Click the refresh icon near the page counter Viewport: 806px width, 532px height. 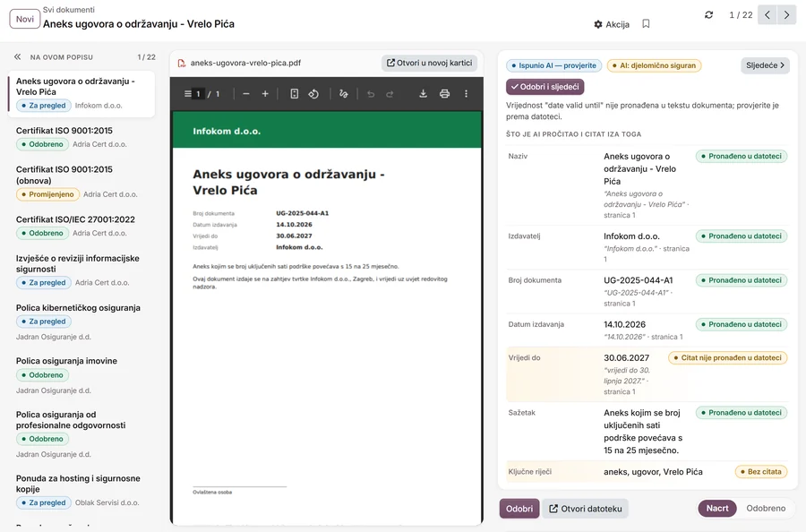709,15
